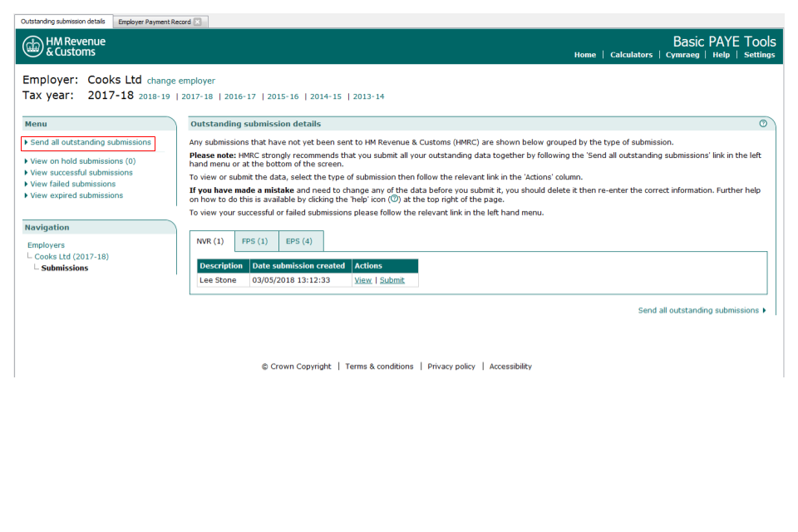Select Submissions in Navigation tree
This screenshot has height=532, width=798.
pos(65,268)
